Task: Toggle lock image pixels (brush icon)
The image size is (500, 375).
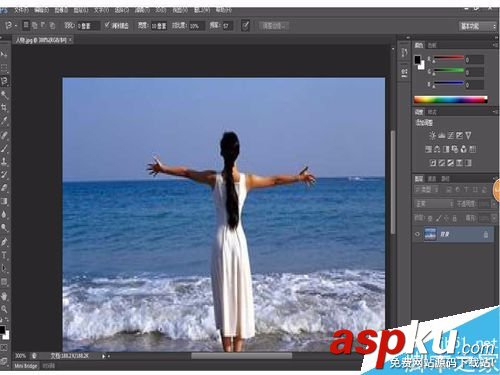Action: [x=438, y=218]
